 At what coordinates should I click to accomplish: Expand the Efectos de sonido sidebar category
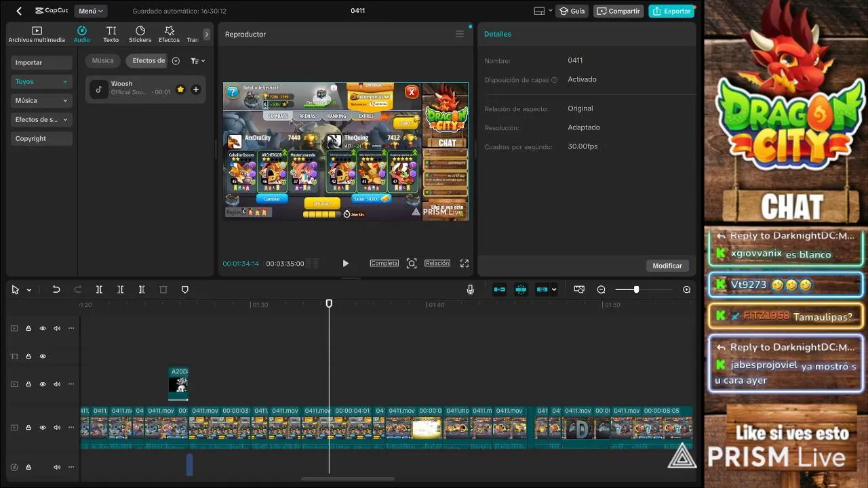point(41,119)
